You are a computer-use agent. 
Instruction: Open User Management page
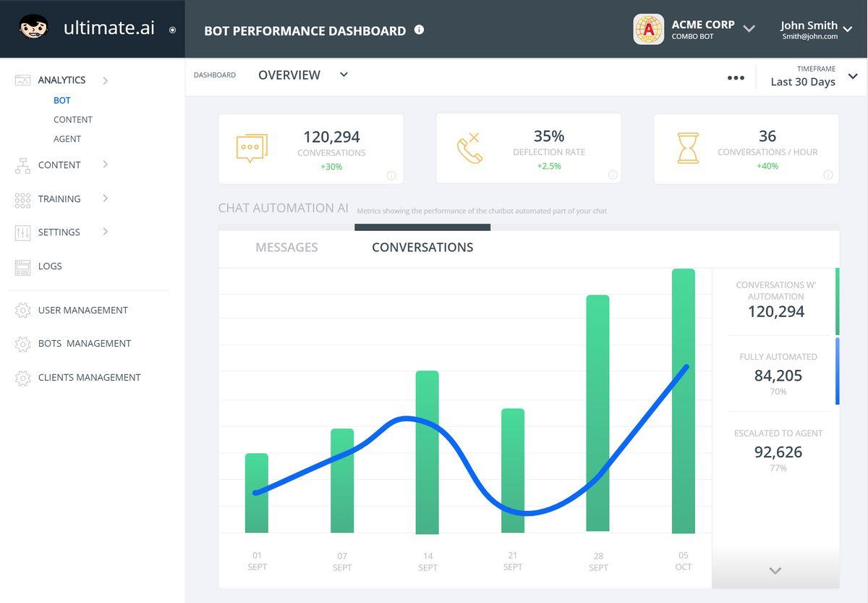point(82,311)
